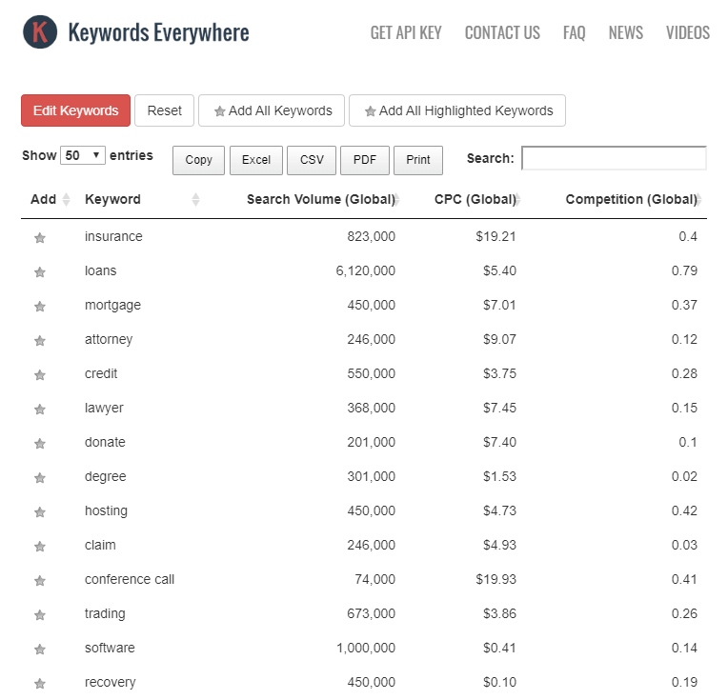This screenshot has width=728, height=700.
Task: Copy the table data
Action: (x=199, y=160)
